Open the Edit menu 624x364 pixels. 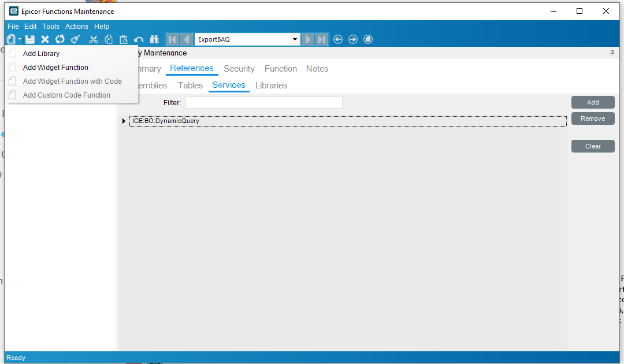coord(30,26)
